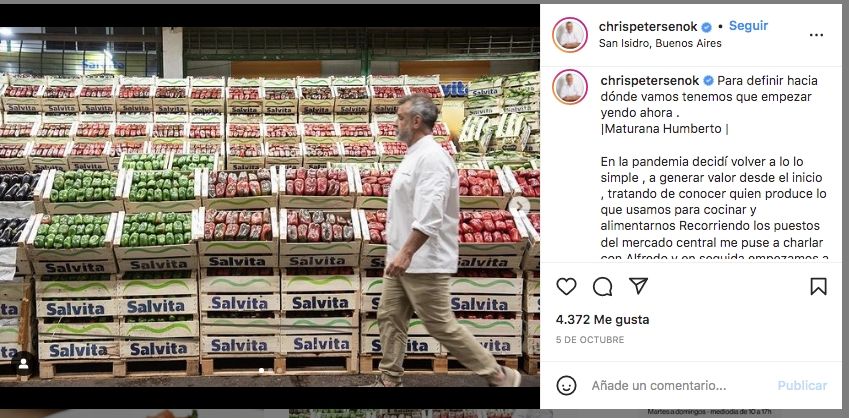Open chrispetersenok profile from caption username
The width and height of the screenshot is (849, 418).
click(x=650, y=81)
